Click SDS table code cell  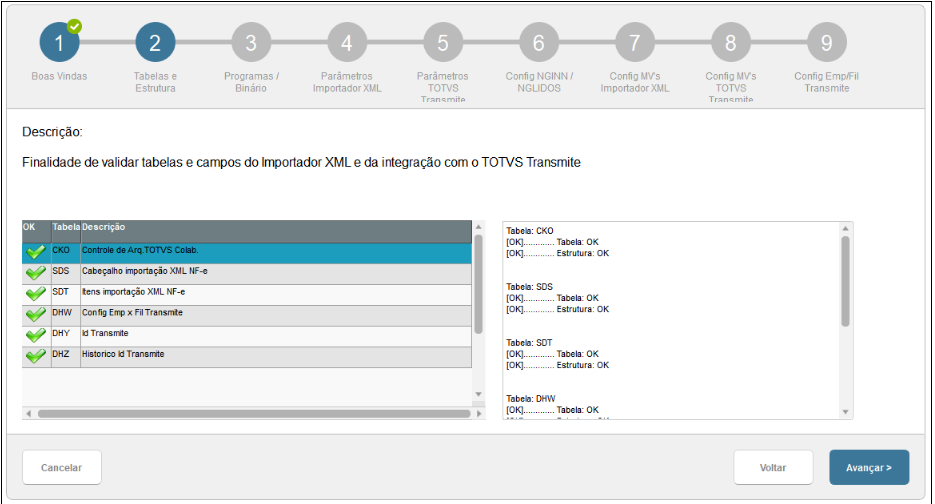tap(66, 274)
